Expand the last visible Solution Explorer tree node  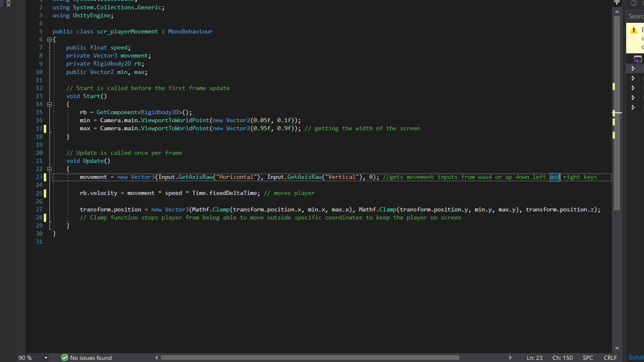[633, 107]
